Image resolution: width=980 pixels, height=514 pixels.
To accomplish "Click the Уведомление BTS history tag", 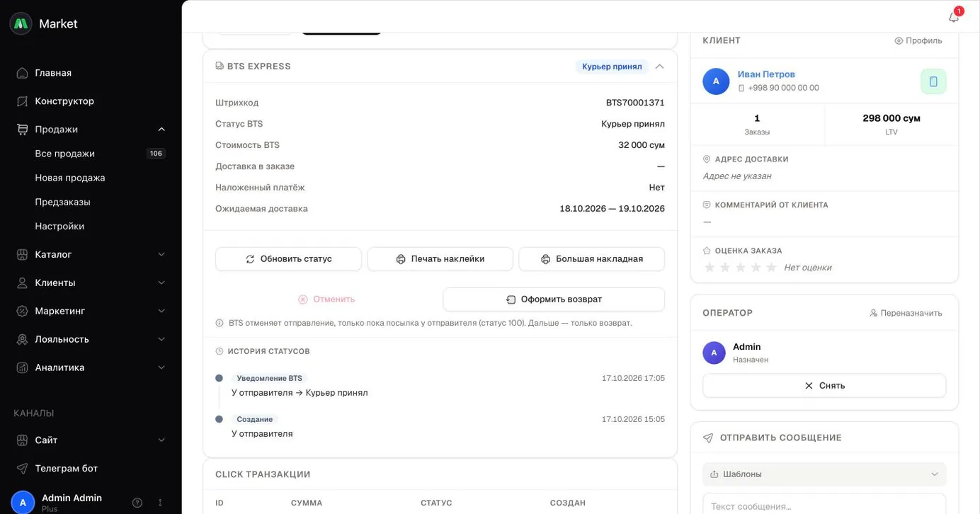I will pyautogui.click(x=269, y=378).
